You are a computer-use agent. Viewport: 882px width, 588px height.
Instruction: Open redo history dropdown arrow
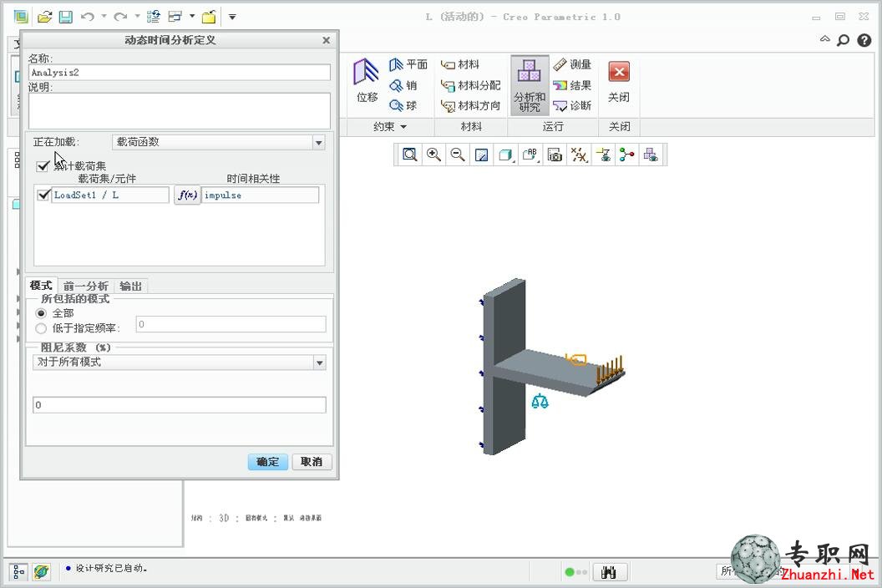137,17
